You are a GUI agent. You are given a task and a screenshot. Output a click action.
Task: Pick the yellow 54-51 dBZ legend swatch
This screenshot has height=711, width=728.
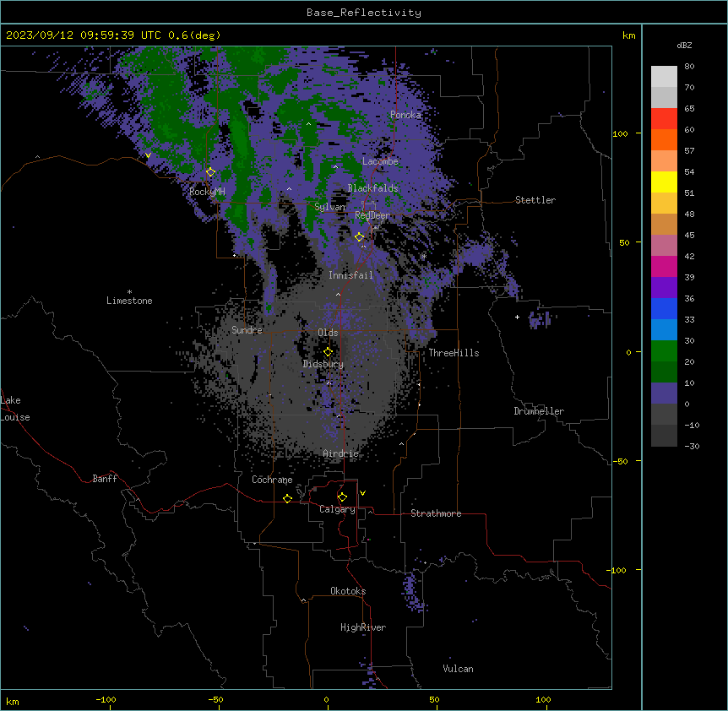click(x=664, y=182)
